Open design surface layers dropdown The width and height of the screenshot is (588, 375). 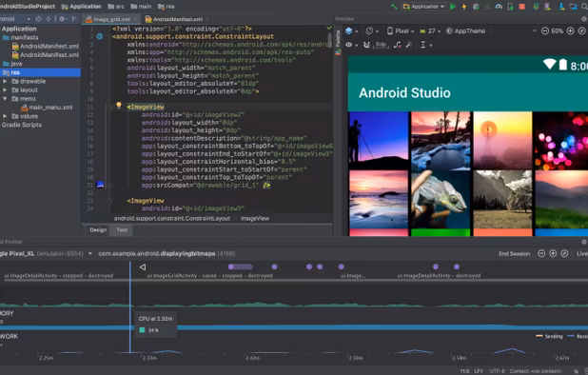351,31
